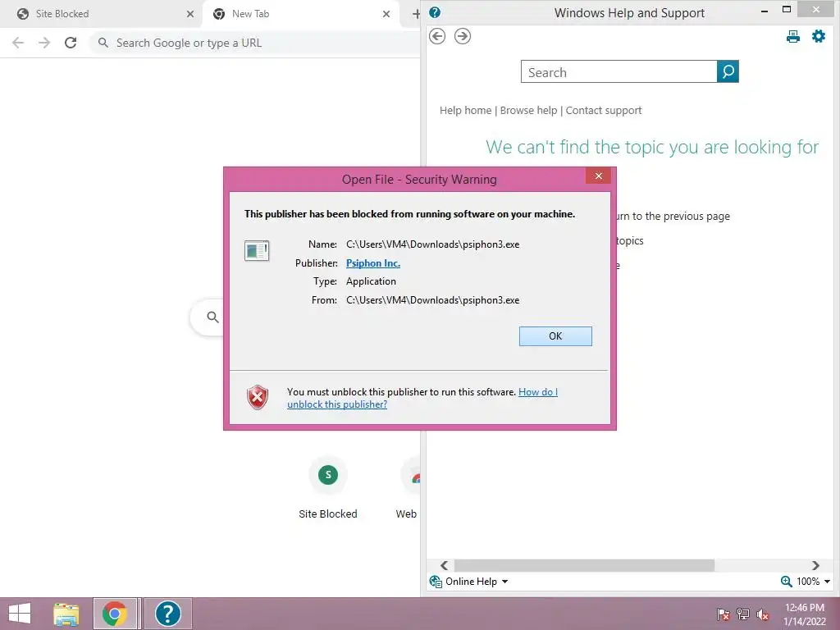
Task: Click the magnifier icon in Chrome address bar
Action: [x=103, y=43]
